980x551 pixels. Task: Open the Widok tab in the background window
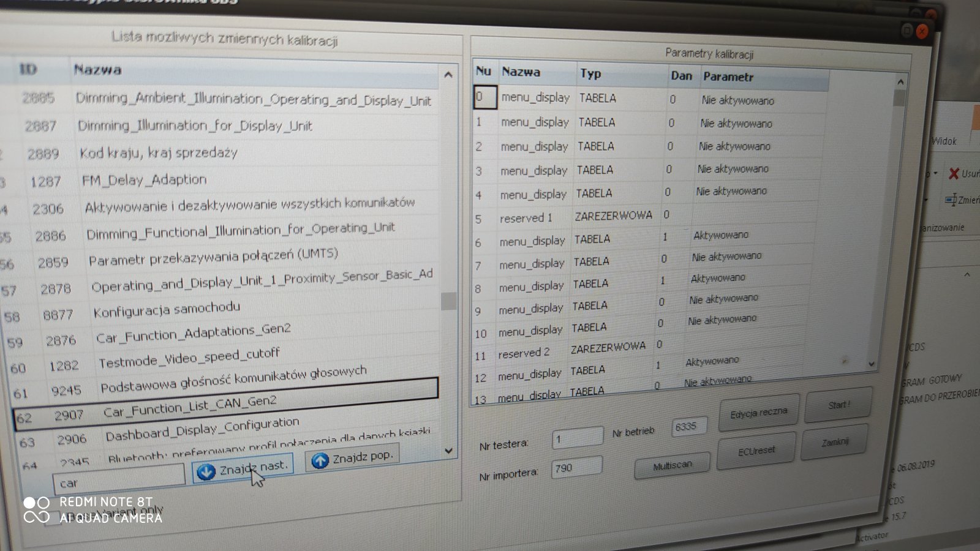pos(944,141)
